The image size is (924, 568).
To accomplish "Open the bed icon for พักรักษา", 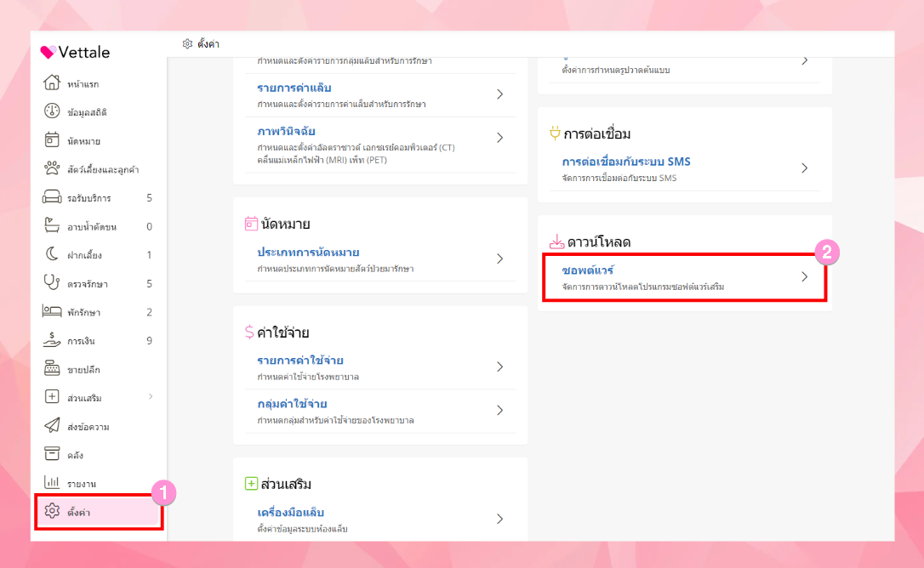I will click(52, 310).
